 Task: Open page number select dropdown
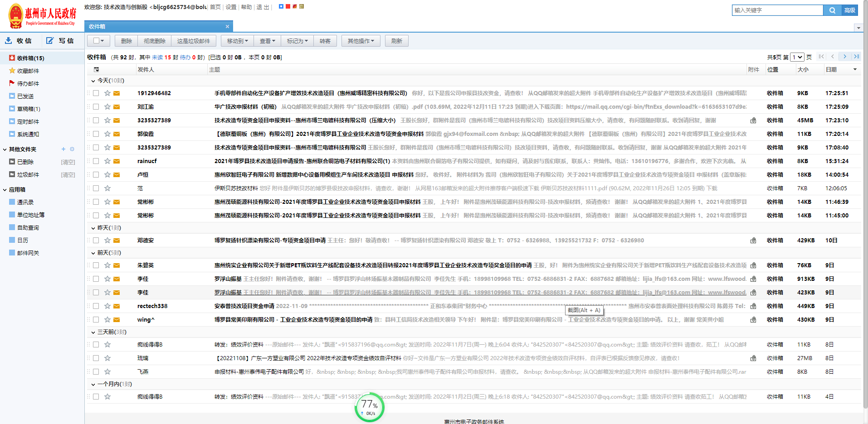tap(797, 57)
